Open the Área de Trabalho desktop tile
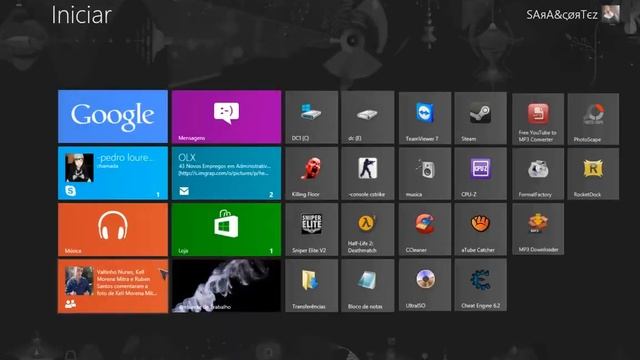 227,286
